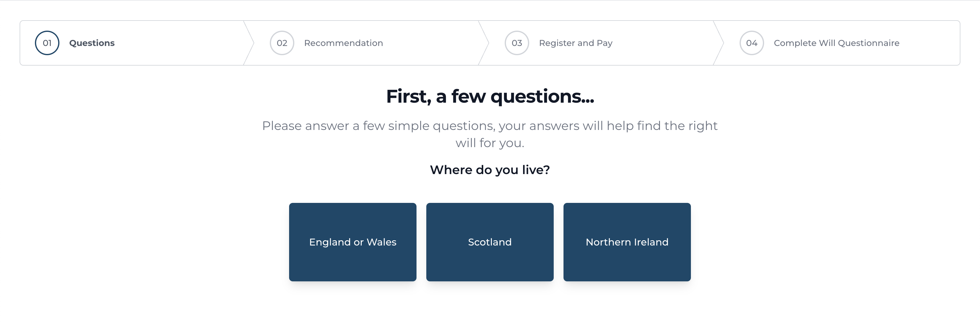Click the "will for you." text line

(490, 143)
